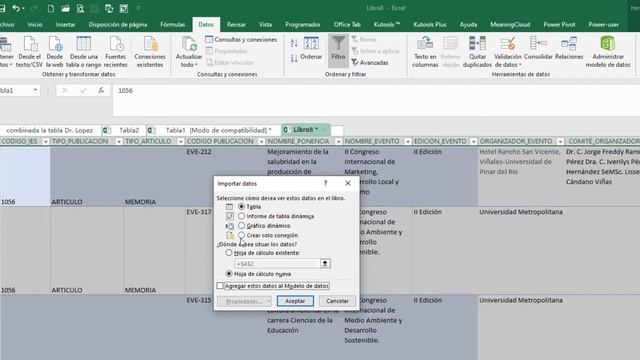Open Relaciones tool

pos(569,48)
